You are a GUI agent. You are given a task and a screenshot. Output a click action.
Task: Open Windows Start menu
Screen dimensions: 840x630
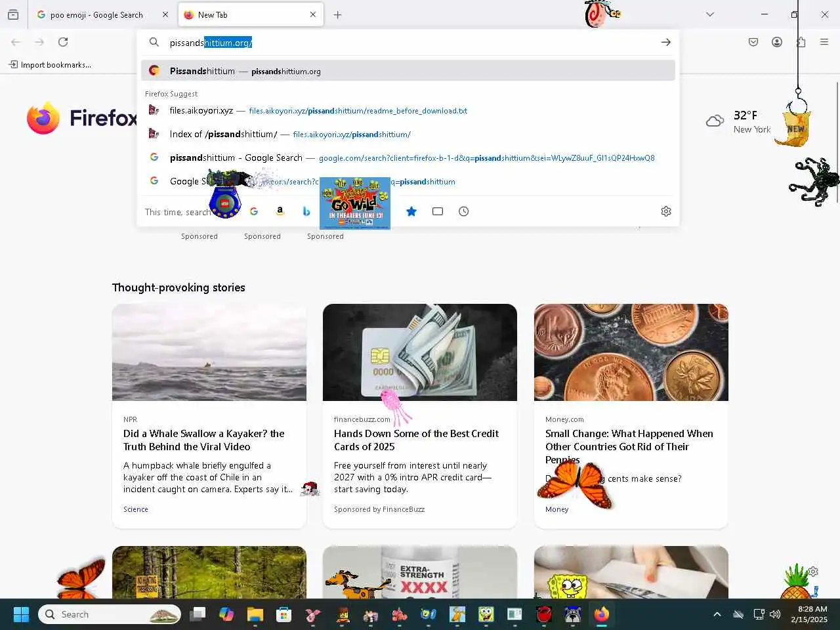[x=21, y=614]
